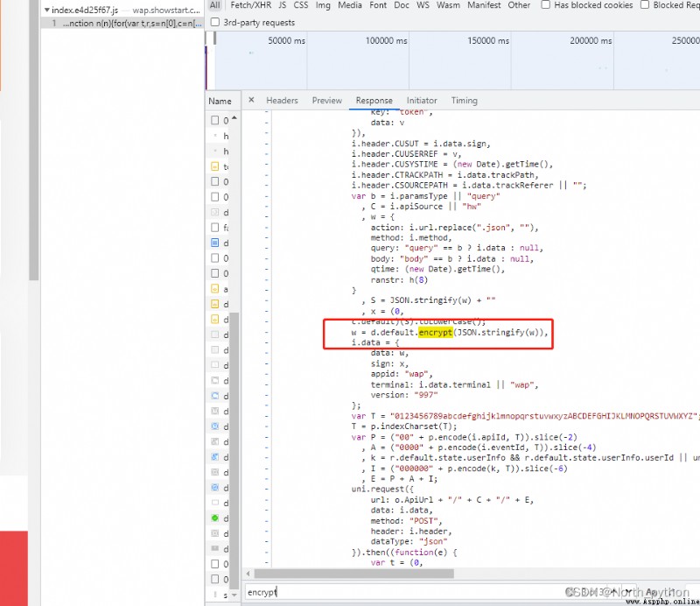The image size is (700, 606).
Task: Click the script icon of the 'a' request
Action: click(214, 289)
